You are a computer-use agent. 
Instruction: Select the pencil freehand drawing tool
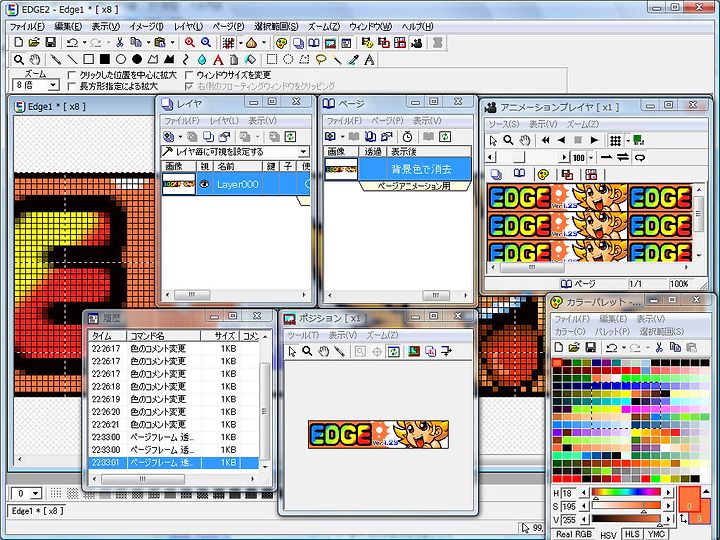[x=56, y=60]
